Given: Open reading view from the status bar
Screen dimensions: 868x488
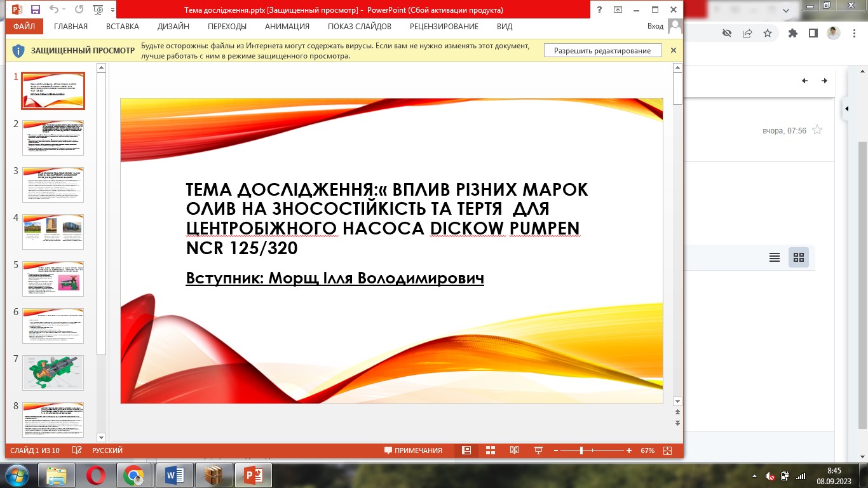Looking at the screenshot, I should (x=515, y=451).
